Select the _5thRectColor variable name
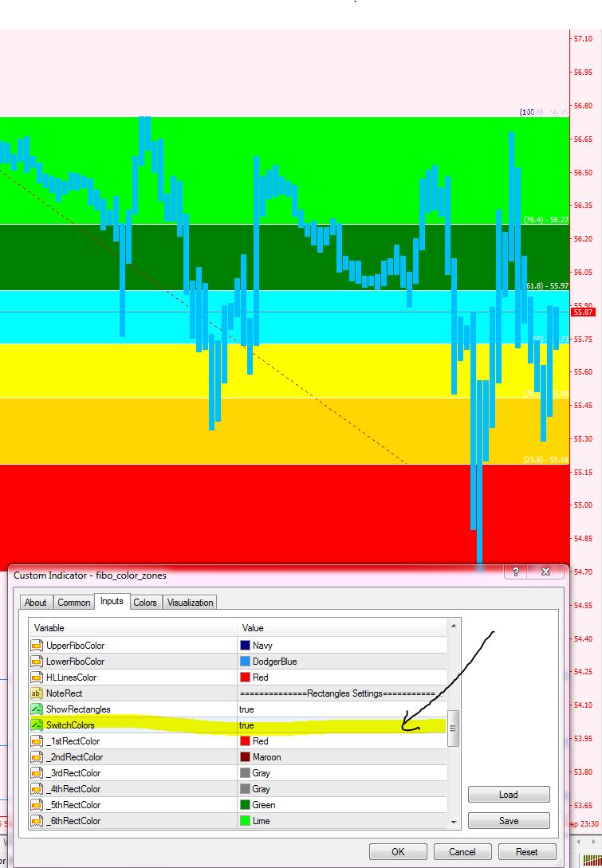 pos(73,805)
